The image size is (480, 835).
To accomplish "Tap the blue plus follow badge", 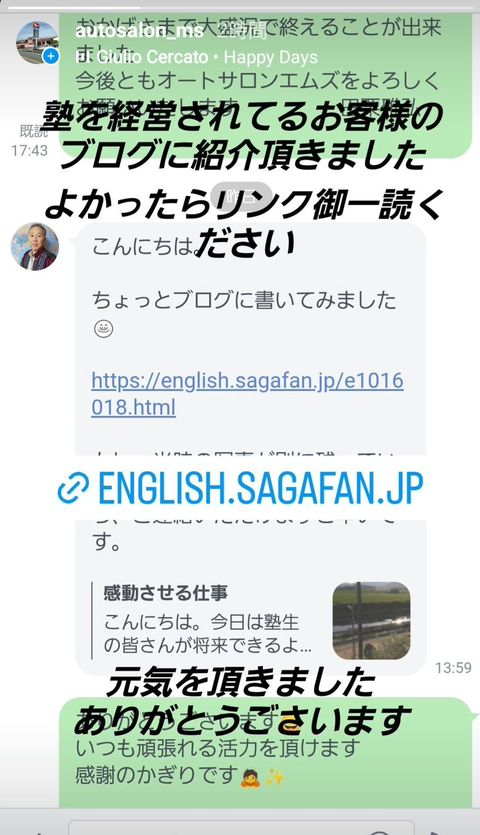I will [51, 56].
